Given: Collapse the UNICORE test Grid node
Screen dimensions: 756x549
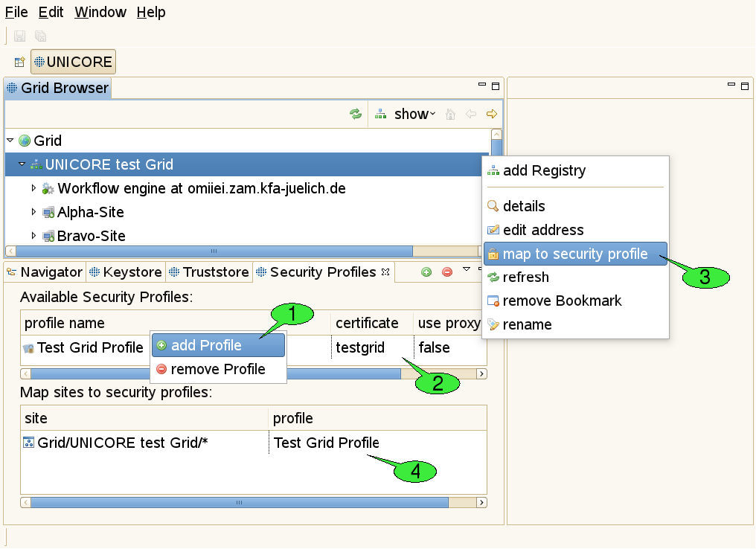Looking at the screenshot, I should [x=22, y=164].
